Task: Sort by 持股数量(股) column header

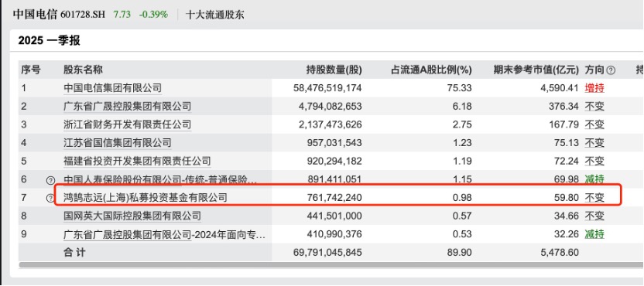Action: tap(334, 70)
